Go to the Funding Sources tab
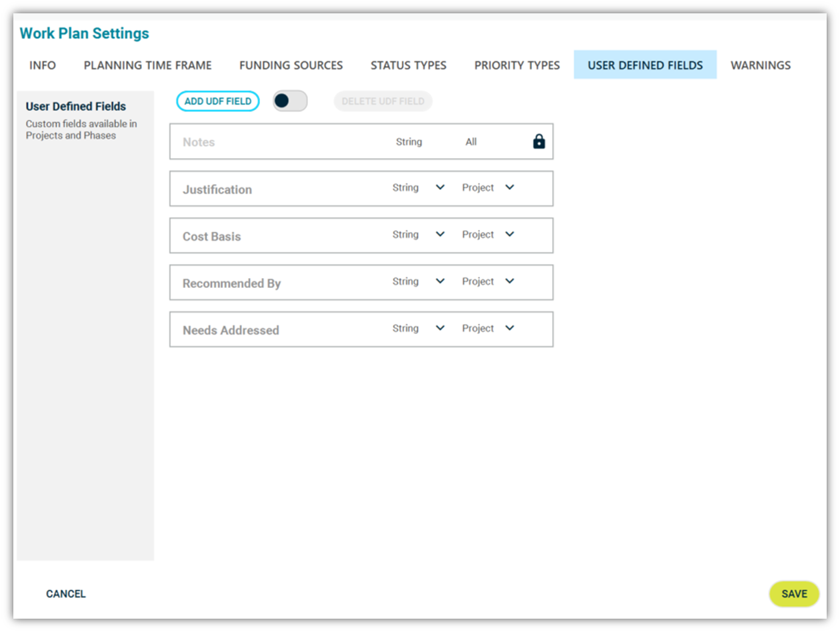This screenshot has width=840, height=632. [291, 65]
